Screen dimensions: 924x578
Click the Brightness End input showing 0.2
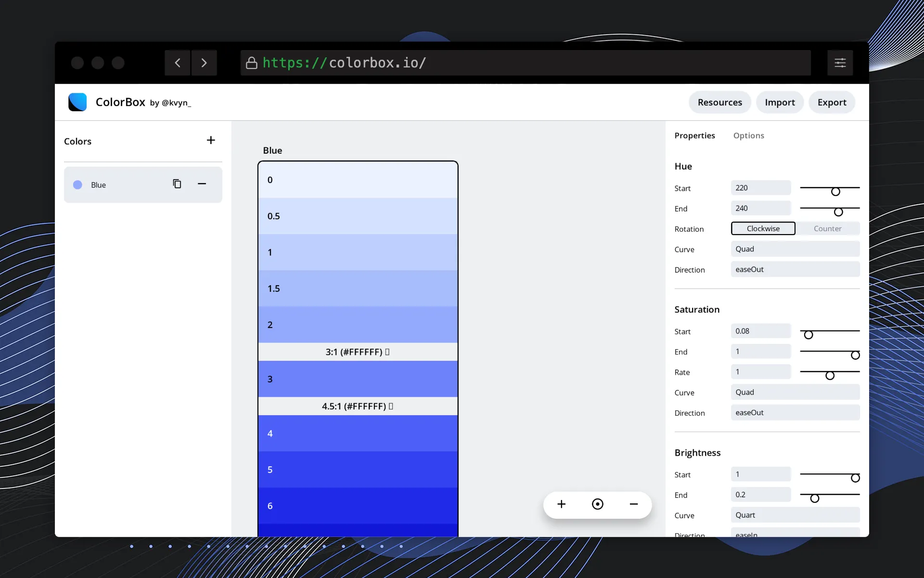(761, 495)
